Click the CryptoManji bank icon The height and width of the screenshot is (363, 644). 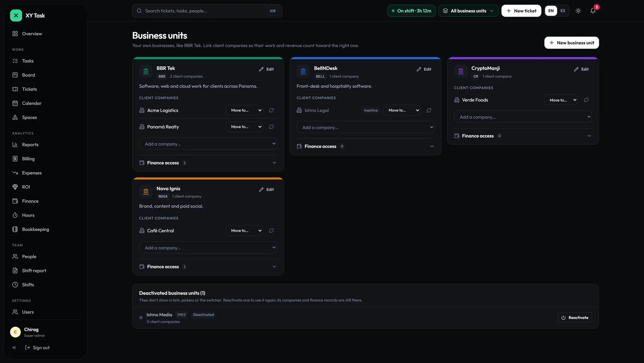point(461,71)
